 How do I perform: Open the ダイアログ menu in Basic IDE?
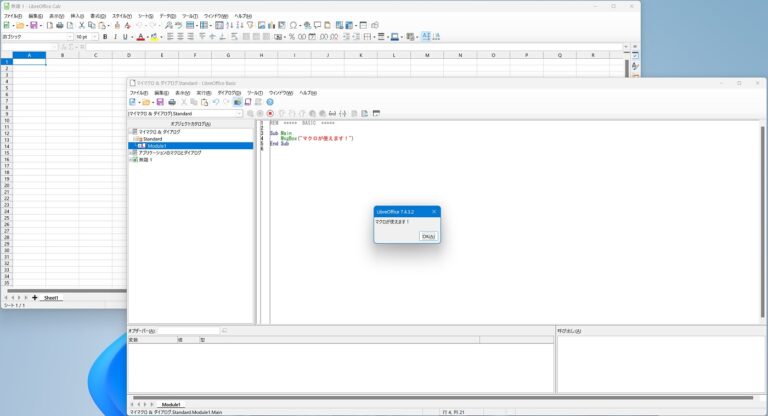point(229,92)
